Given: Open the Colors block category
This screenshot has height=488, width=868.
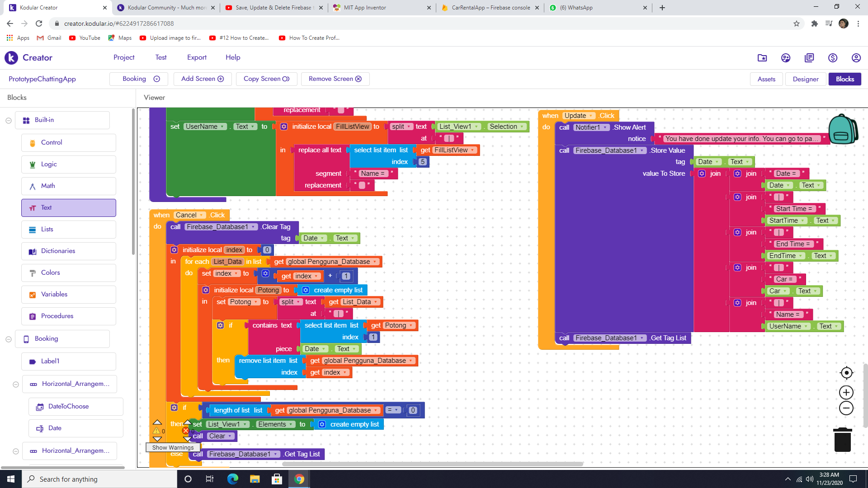Looking at the screenshot, I should point(50,272).
